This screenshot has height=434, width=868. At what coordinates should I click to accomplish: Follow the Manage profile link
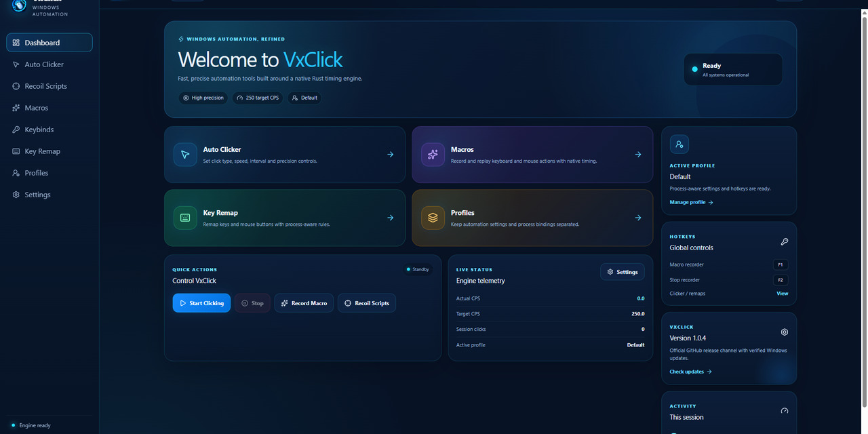691,202
